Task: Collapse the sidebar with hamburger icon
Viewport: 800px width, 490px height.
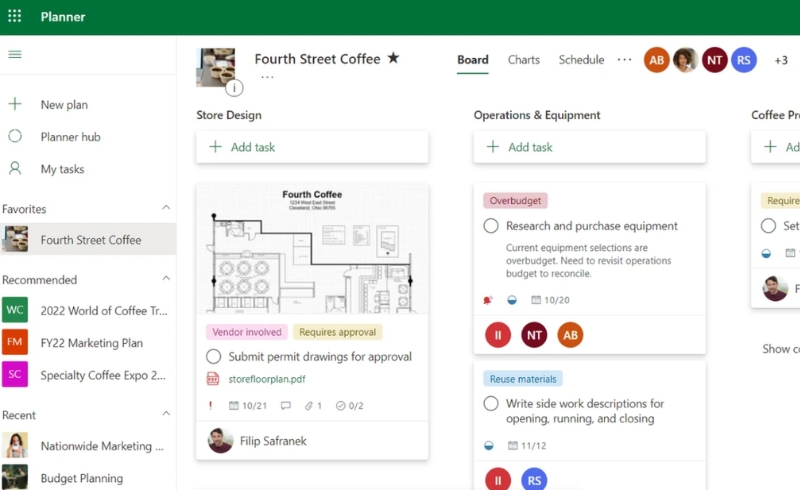Action: 15,54
